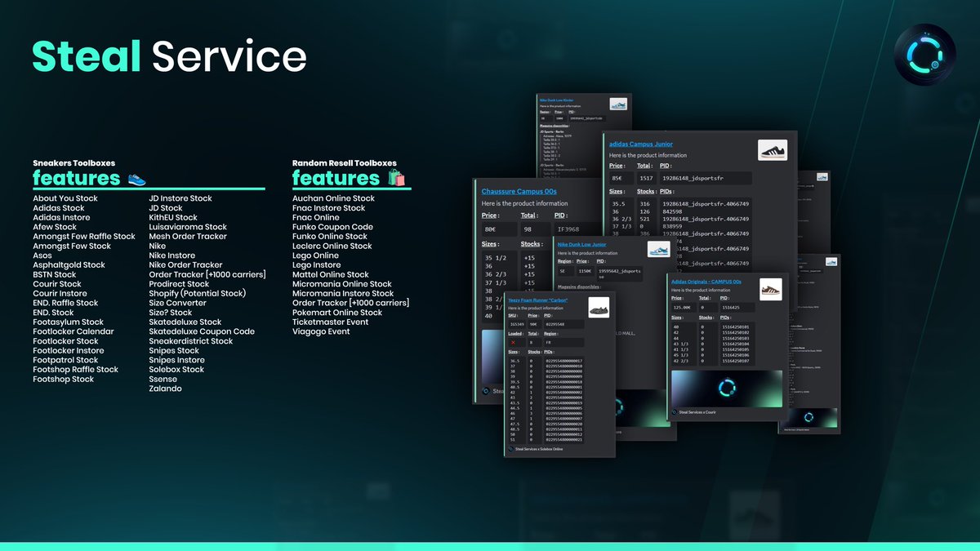The height and width of the screenshot is (551, 980).
Task: Open the Yeezy Foam Runner Carbon link
Action: tap(537, 300)
